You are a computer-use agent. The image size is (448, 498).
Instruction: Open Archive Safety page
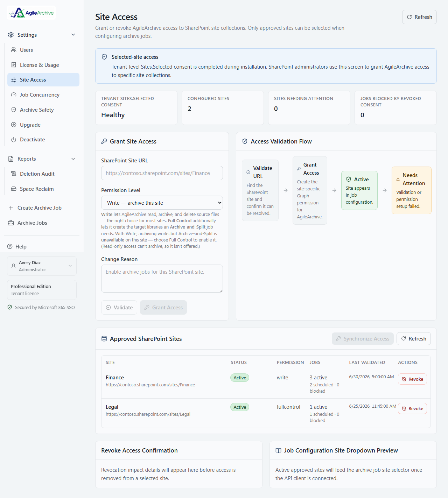pyautogui.click(x=43, y=110)
